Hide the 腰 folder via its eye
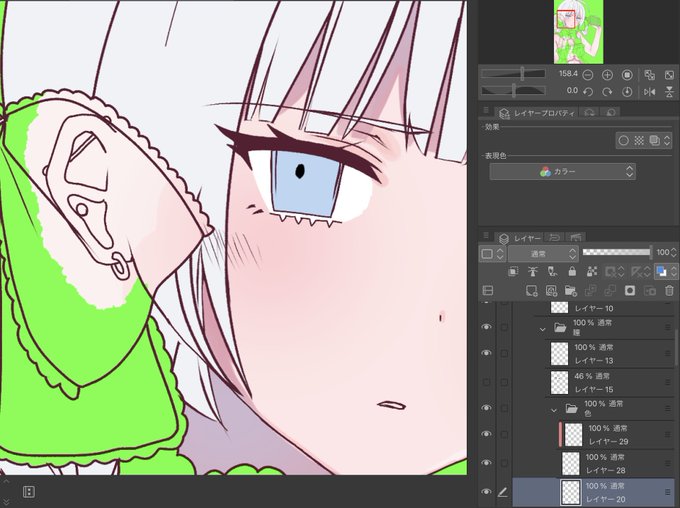The height and width of the screenshot is (508, 680). click(x=486, y=327)
